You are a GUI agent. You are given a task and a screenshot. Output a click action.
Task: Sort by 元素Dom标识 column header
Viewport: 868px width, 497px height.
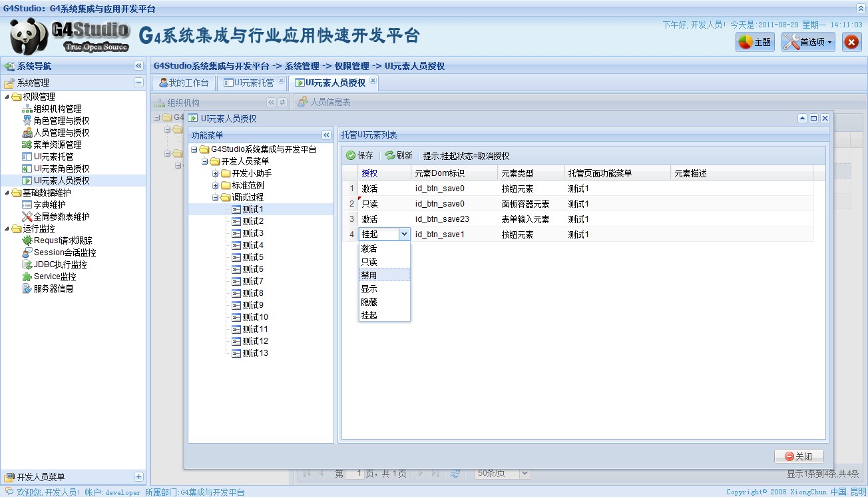click(455, 173)
